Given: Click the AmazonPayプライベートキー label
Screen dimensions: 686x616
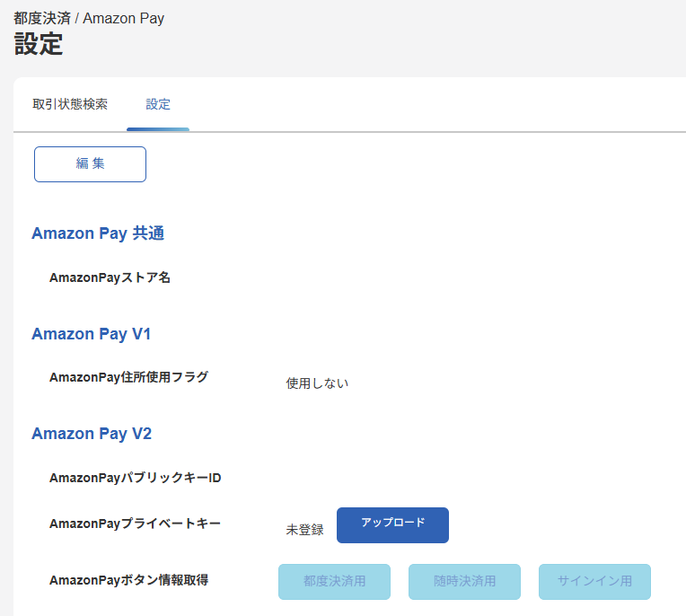Looking at the screenshot, I should (135, 524).
